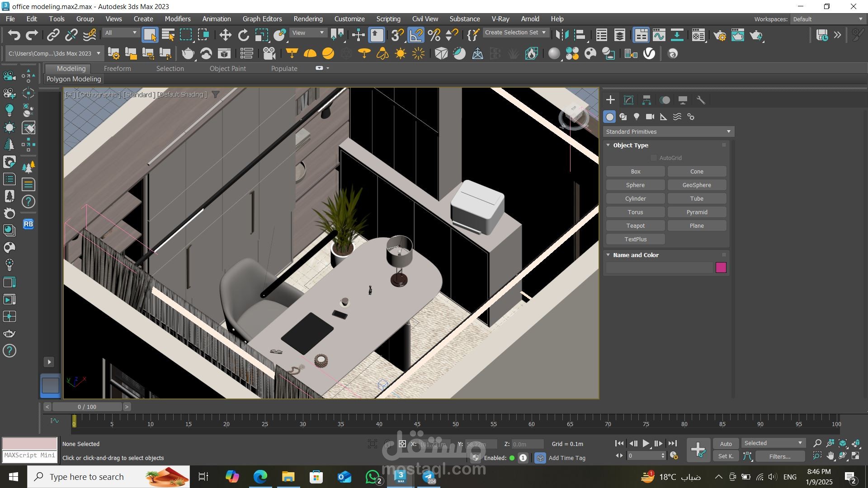The image size is (868, 488).
Task: Click the Cylinder primitive button
Action: (x=635, y=198)
